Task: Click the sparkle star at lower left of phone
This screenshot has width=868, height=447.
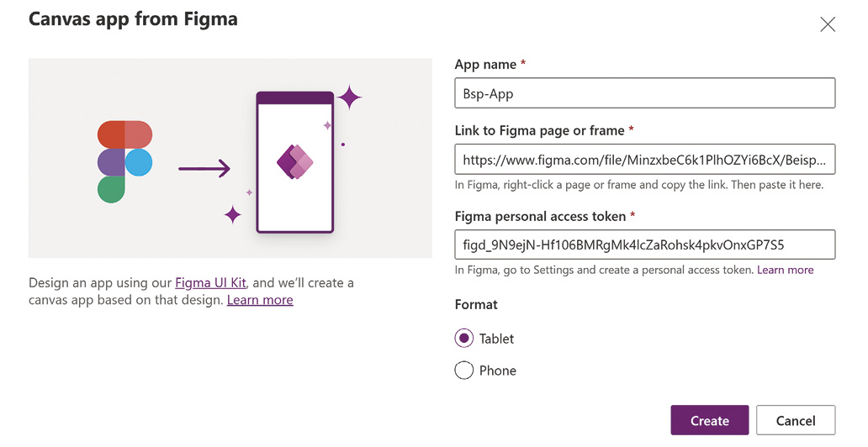Action: coord(232,214)
